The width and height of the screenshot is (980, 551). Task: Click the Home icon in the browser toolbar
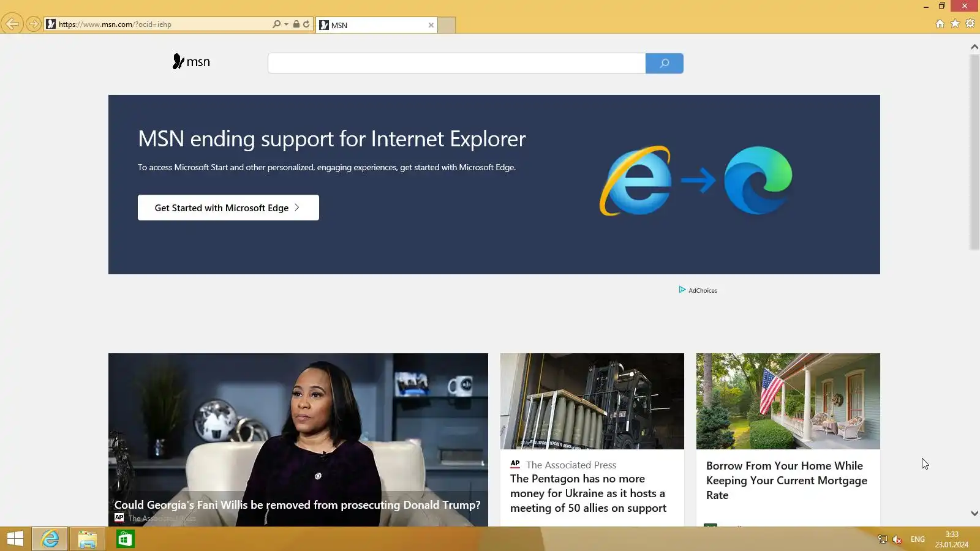(x=940, y=24)
